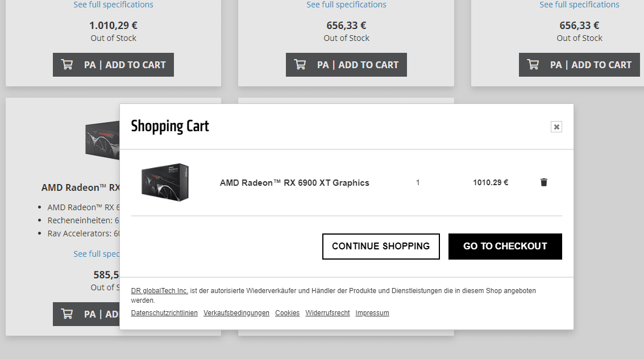This screenshot has width=644, height=359.
Task: Visit the Impressum link
Action: pyautogui.click(x=372, y=313)
